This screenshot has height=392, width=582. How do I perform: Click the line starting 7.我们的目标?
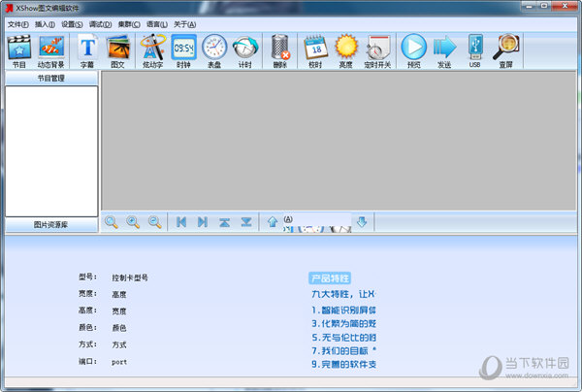tap(343, 350)
